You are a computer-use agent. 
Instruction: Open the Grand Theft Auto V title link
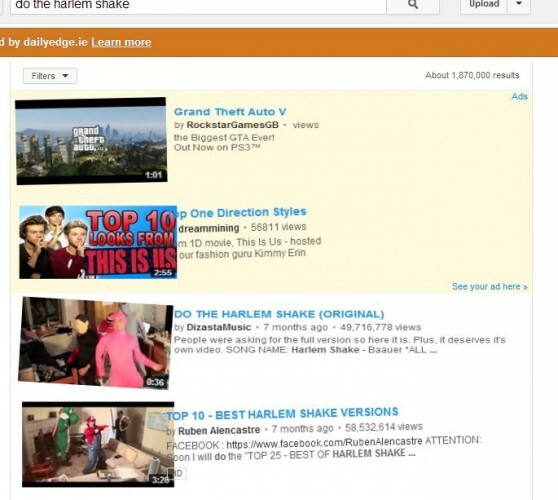[230, 112]
